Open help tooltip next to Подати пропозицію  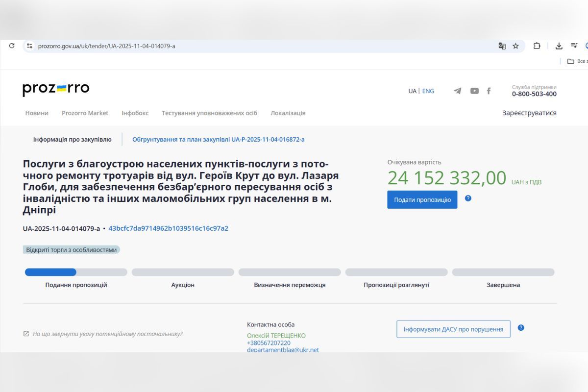[468, 199]
